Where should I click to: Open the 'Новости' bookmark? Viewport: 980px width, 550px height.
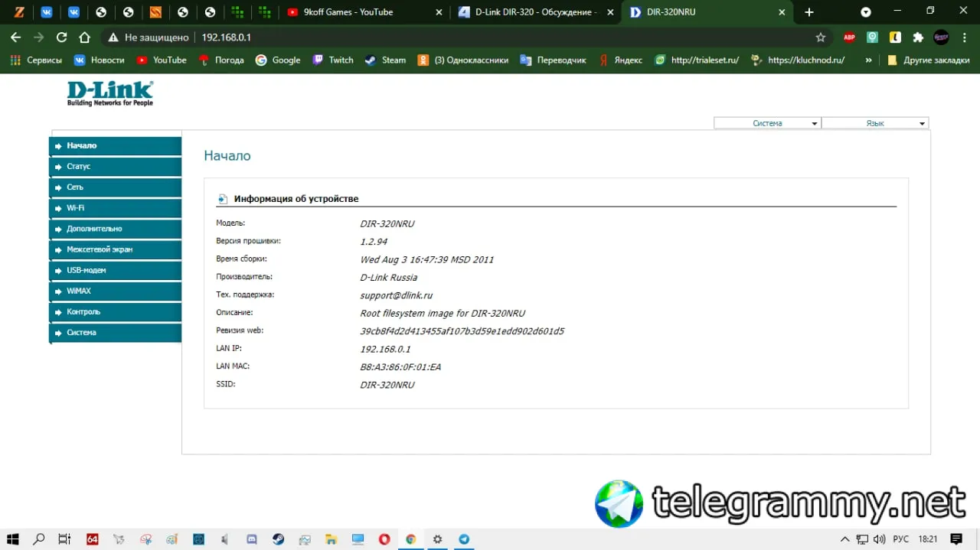tap(100, 60)
